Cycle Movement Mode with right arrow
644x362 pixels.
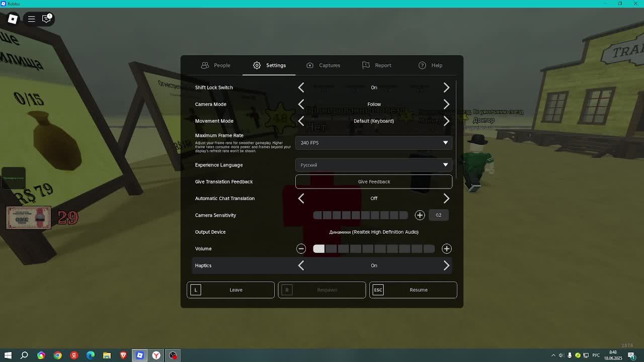(x=446, y=121)
